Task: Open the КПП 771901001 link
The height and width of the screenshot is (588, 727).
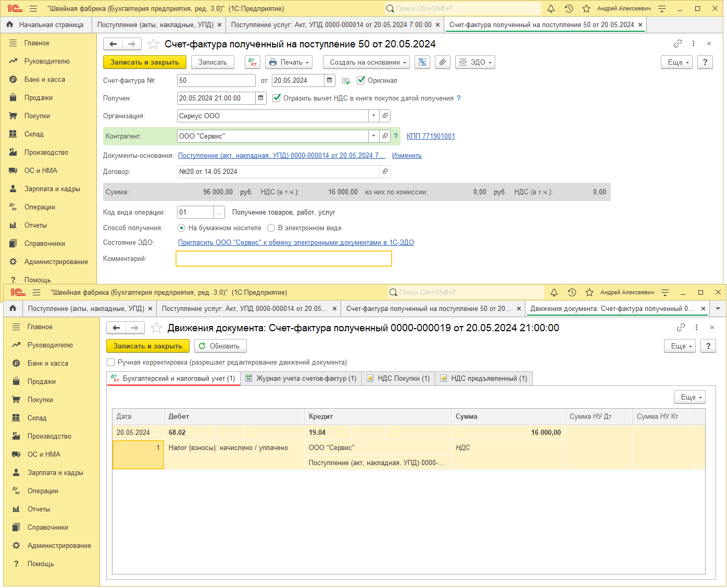Action: pos(431,136)
